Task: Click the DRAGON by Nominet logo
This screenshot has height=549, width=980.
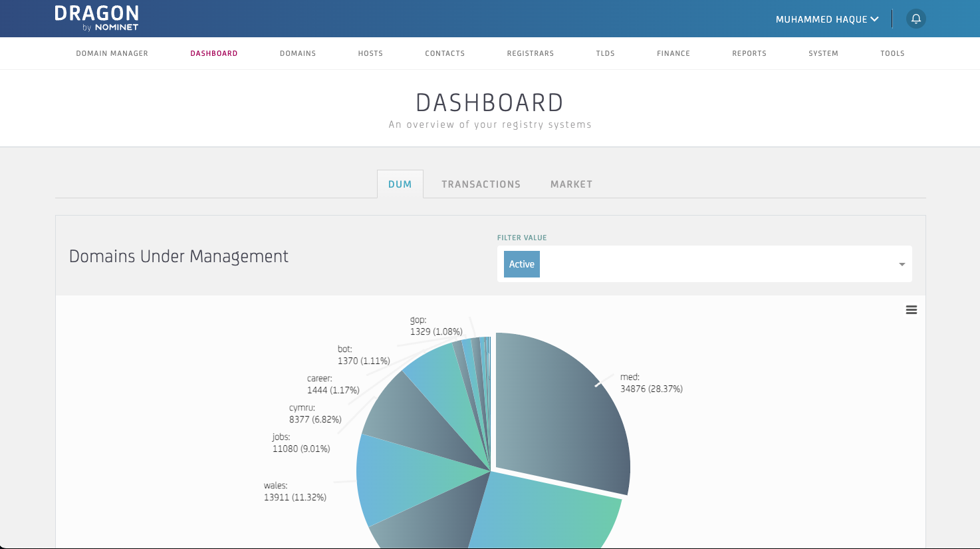Action: pyautogui.click(x=97, y=18)
